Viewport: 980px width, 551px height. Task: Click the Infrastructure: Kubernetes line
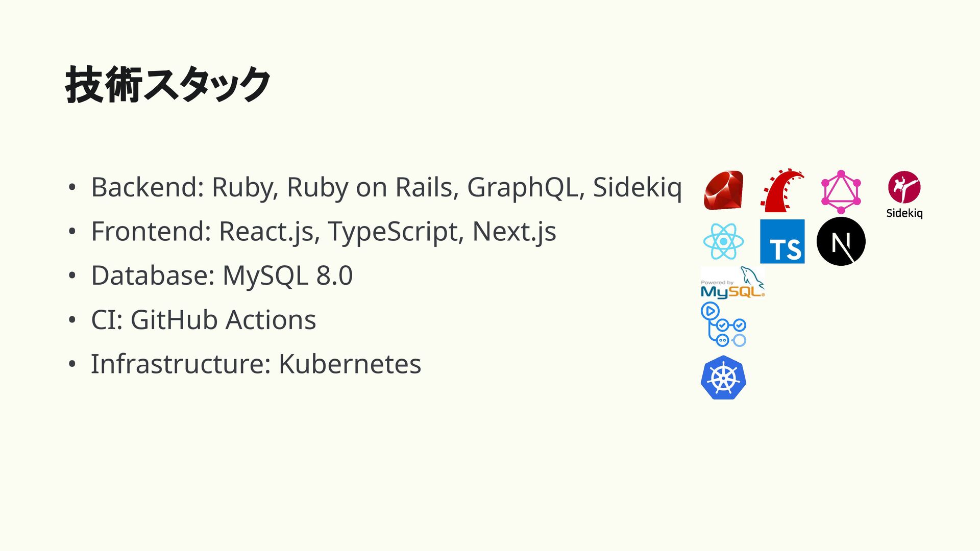pyautogui.click(x=256, y=364)
